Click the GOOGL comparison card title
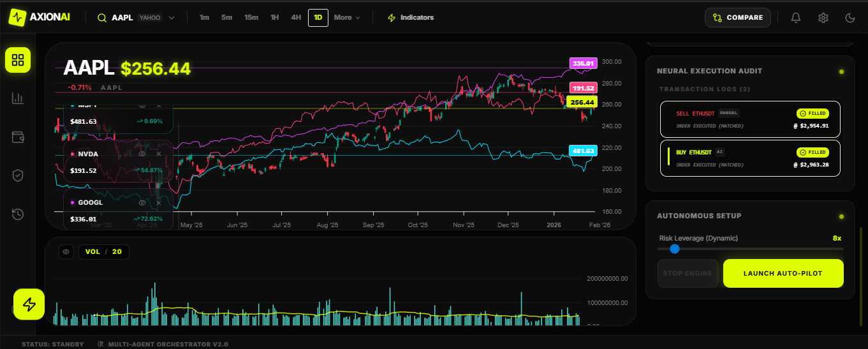The width and height of the screenshot is (868, 349). click(x=90, y=202)
